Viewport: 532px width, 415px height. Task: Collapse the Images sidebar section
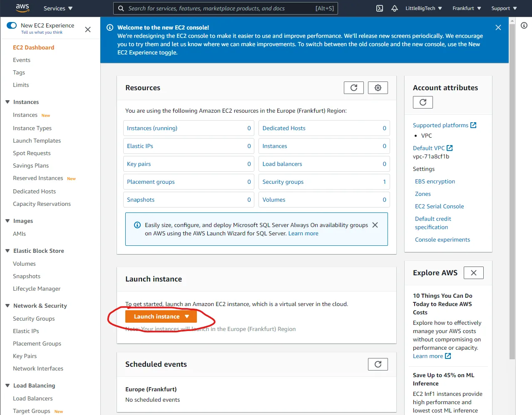click(7, 221)
